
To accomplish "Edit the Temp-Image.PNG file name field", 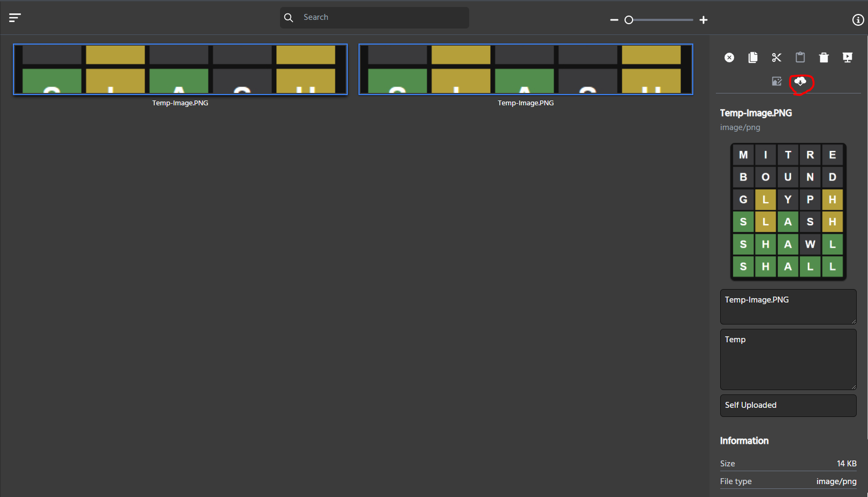I will 788,307.
